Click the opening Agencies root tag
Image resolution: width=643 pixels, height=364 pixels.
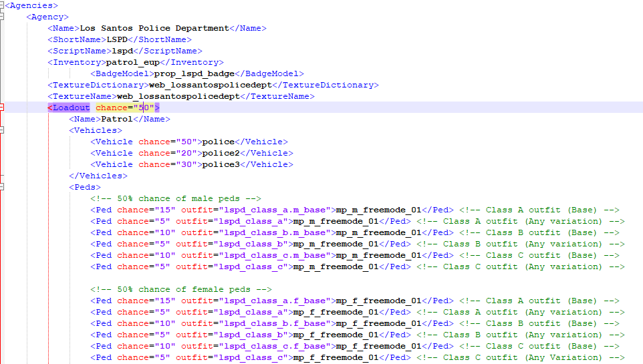coord(31,6)
